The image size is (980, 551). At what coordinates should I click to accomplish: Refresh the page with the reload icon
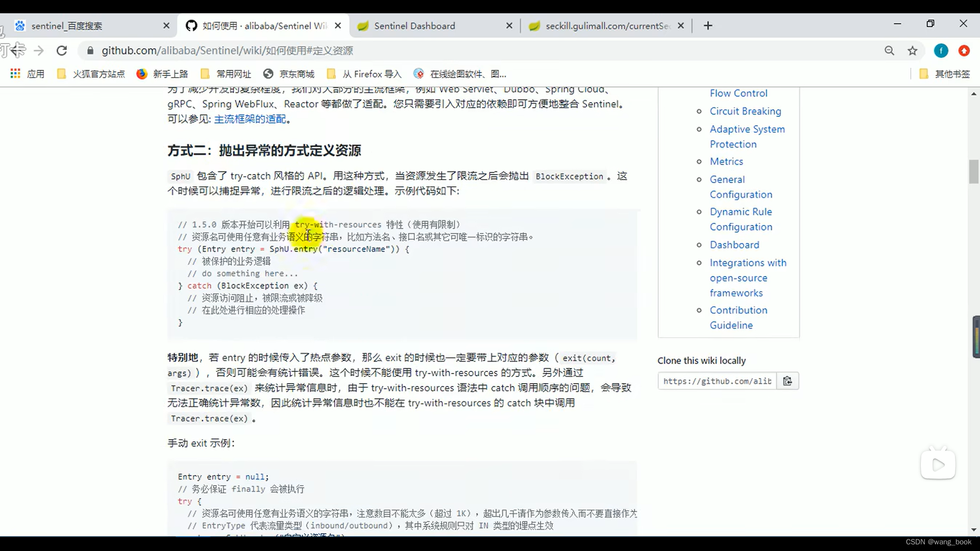coord(62,51)
